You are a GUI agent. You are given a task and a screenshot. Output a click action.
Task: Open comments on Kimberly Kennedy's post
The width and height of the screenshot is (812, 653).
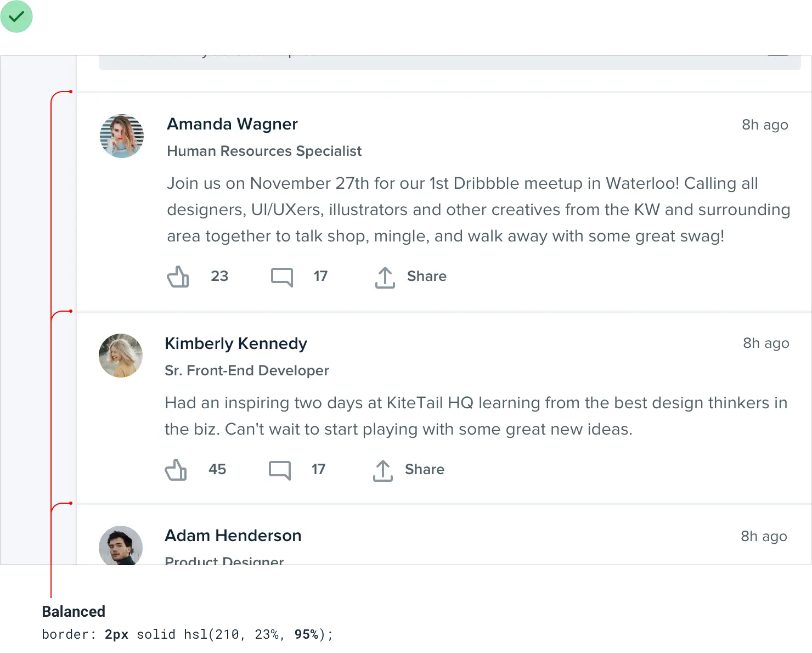click(280, 470)
